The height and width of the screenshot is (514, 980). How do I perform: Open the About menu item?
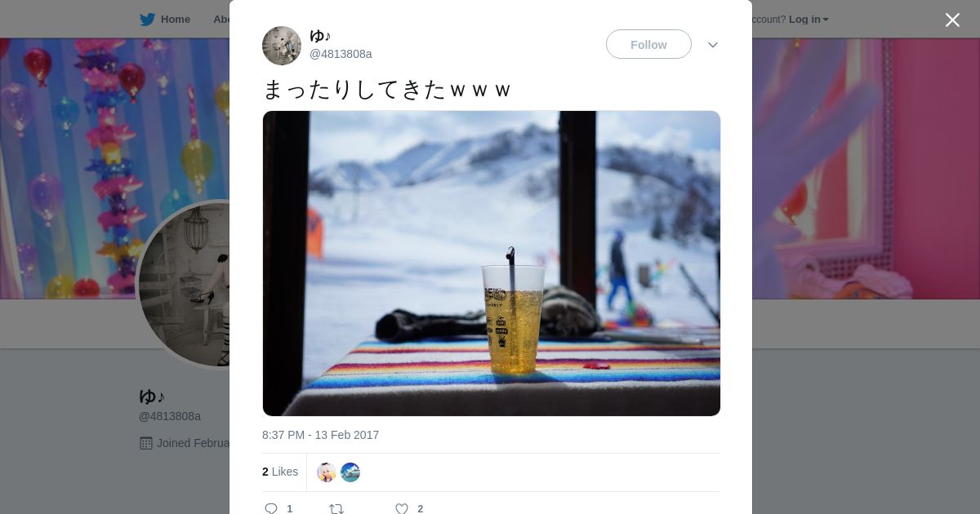[220, 20]
